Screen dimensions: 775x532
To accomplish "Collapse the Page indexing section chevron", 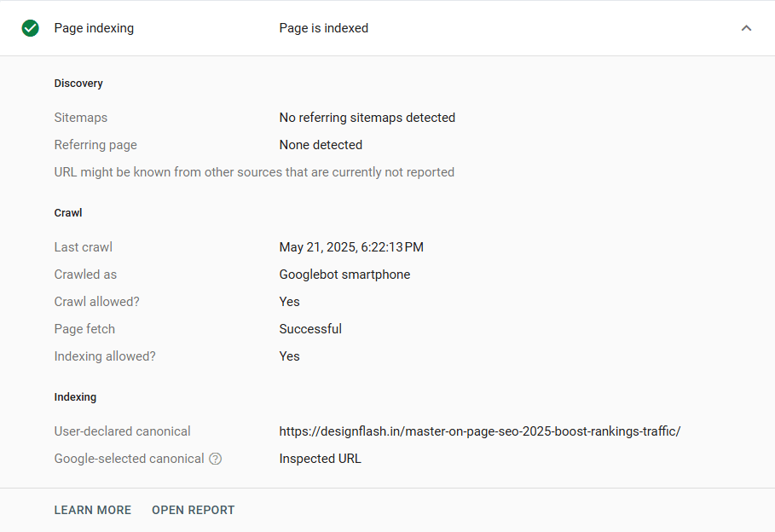I will coord(746,28).
